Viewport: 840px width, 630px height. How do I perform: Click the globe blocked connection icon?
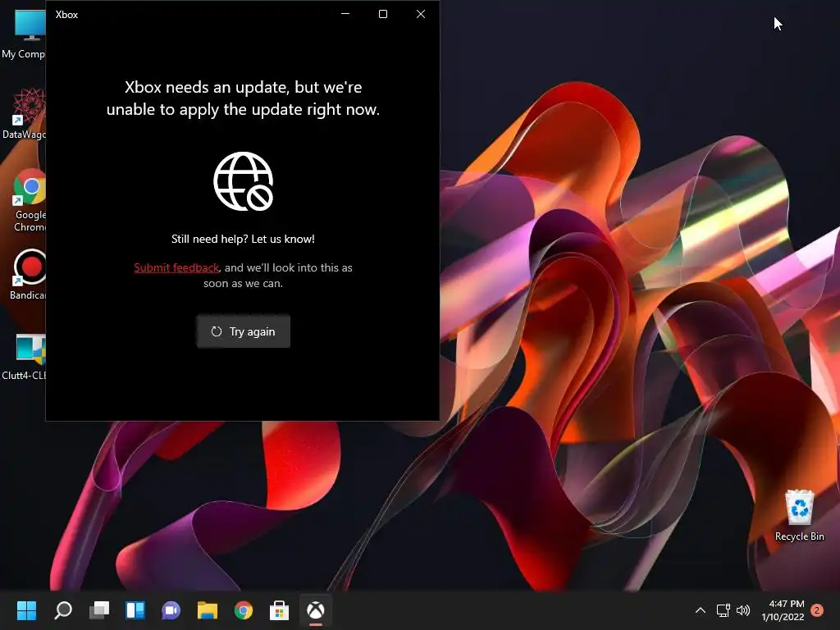pos(243,181)
